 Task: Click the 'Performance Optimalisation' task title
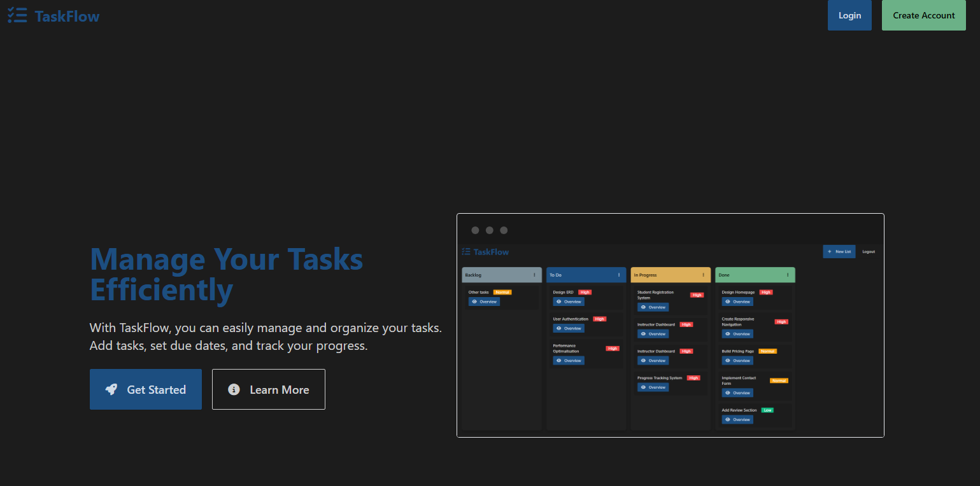566,348
